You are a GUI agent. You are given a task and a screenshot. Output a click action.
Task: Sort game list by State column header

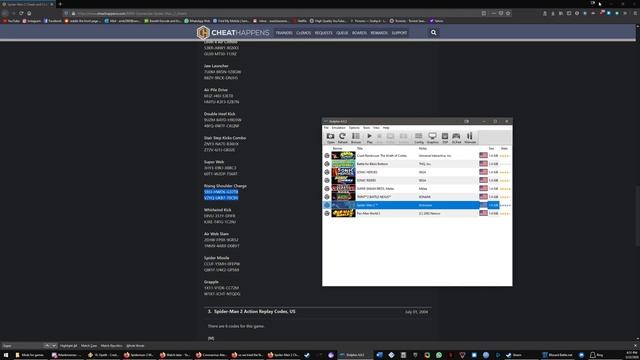click(x=504, y=149)
